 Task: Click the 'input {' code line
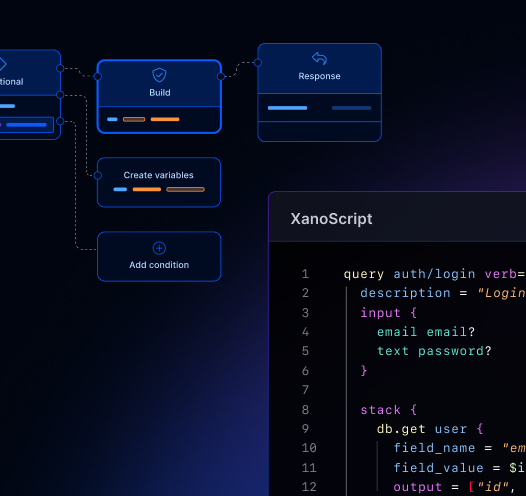388,313
